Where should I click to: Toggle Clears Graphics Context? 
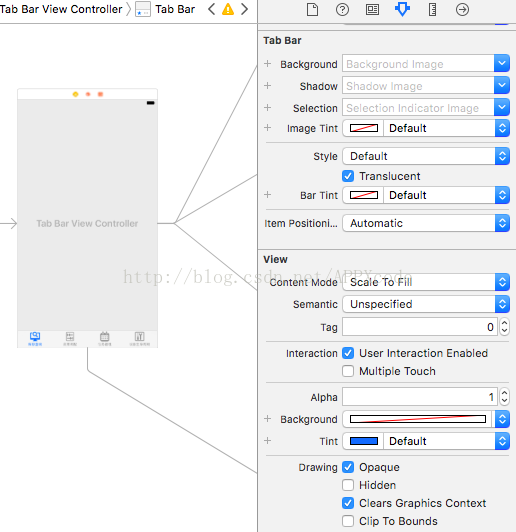[x=348, y=503]
